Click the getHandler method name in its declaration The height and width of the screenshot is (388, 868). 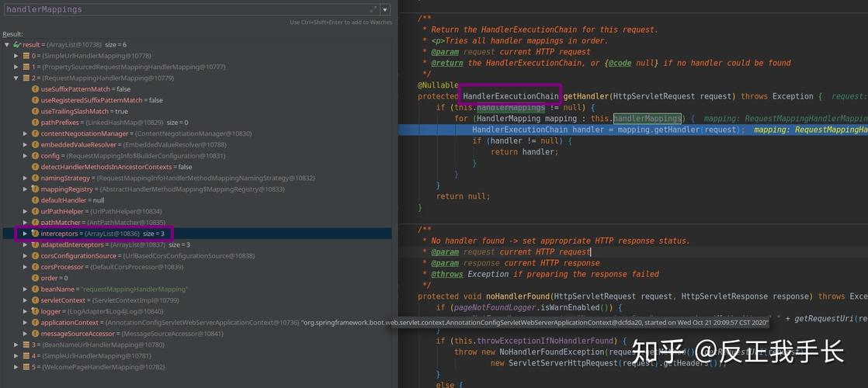(x=586, y=96)
